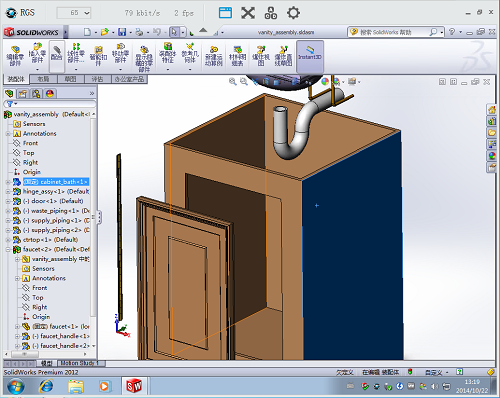Open the dropdown arrow under Linear Component Pattern
The width and height of the screenshot is (500, 398).
(x=76, y=69)
